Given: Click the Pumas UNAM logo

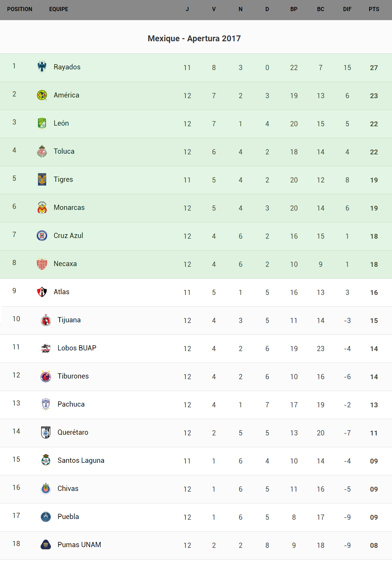Looking at the screenshot, I should click(46, 545).
